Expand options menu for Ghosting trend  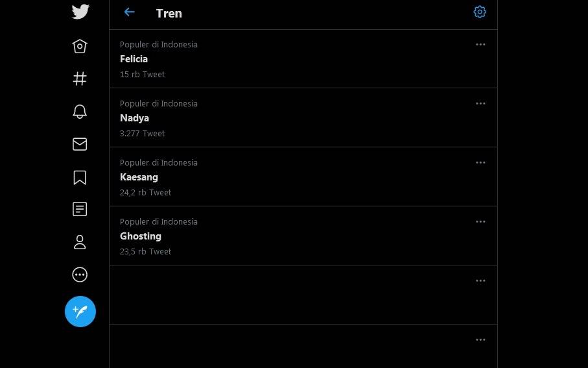[480, 222]
